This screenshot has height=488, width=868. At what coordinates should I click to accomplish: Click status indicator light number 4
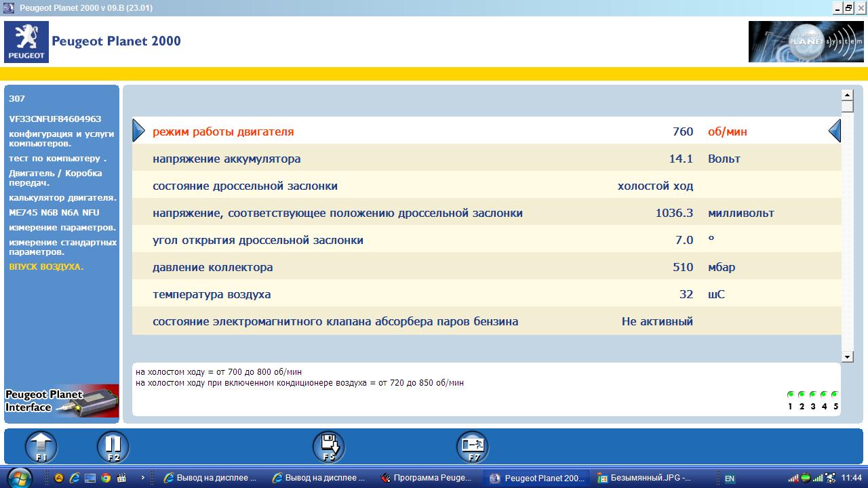tap(824, 394)
